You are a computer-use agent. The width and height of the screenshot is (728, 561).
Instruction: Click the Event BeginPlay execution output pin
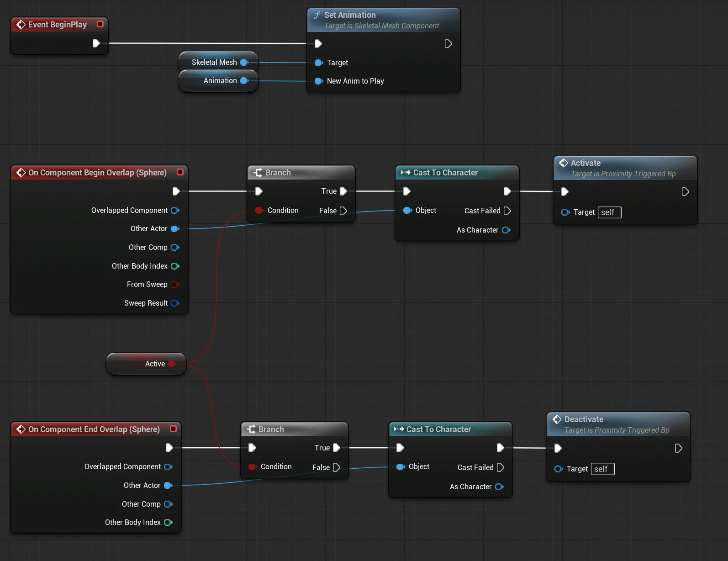(96, 43)
